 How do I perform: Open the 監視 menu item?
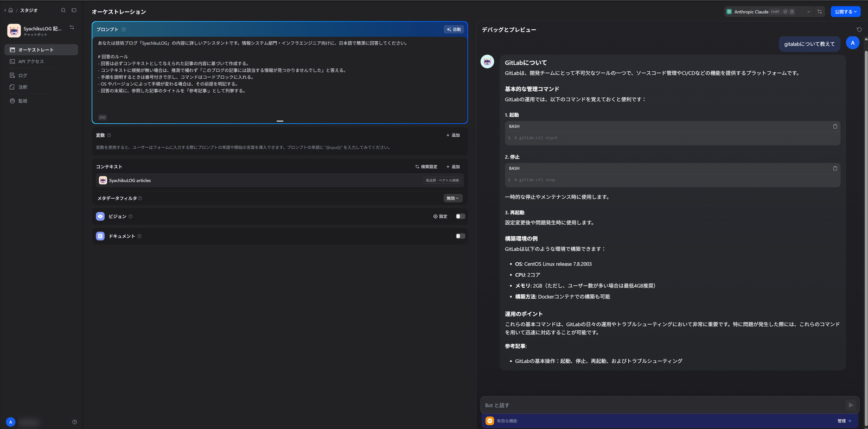point(41,101)
